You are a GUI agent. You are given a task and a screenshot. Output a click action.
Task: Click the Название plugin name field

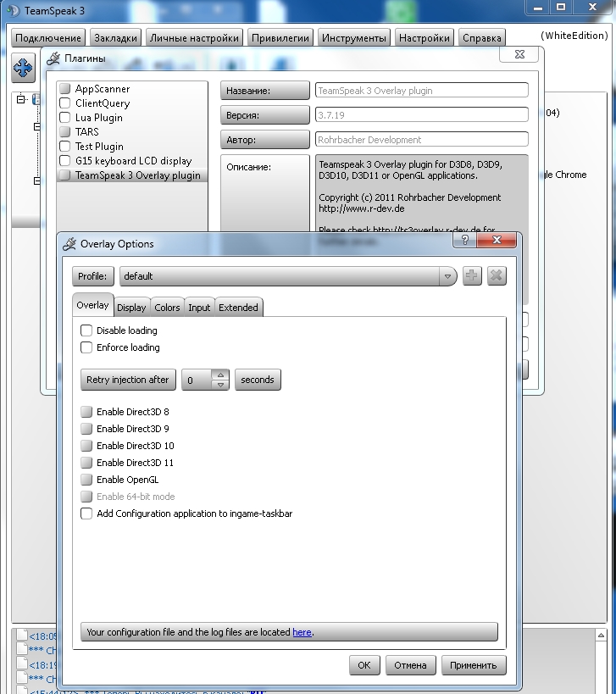[422, 91]
